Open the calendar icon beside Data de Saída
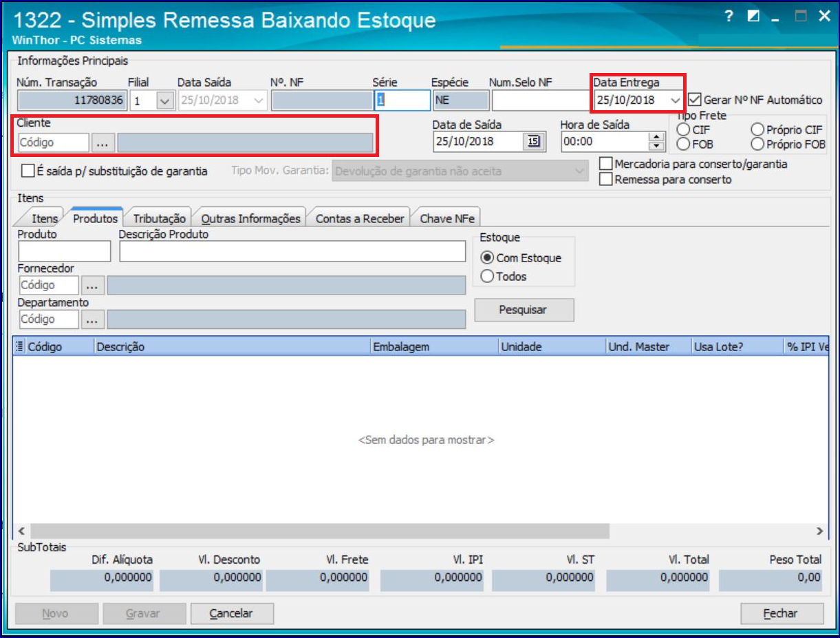This screenshot has width=840, height=638. 533,142
